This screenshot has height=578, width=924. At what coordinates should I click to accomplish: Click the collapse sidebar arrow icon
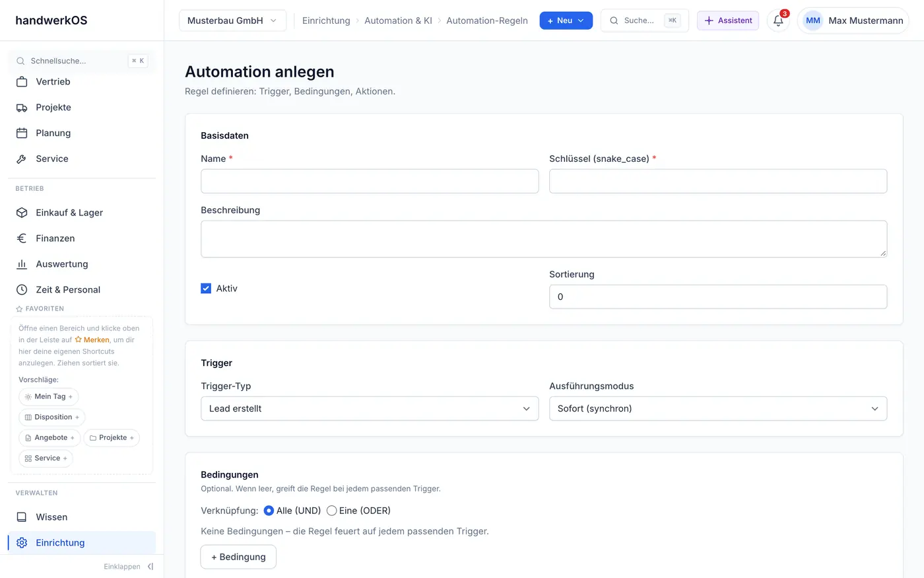(x=150, y=567)
